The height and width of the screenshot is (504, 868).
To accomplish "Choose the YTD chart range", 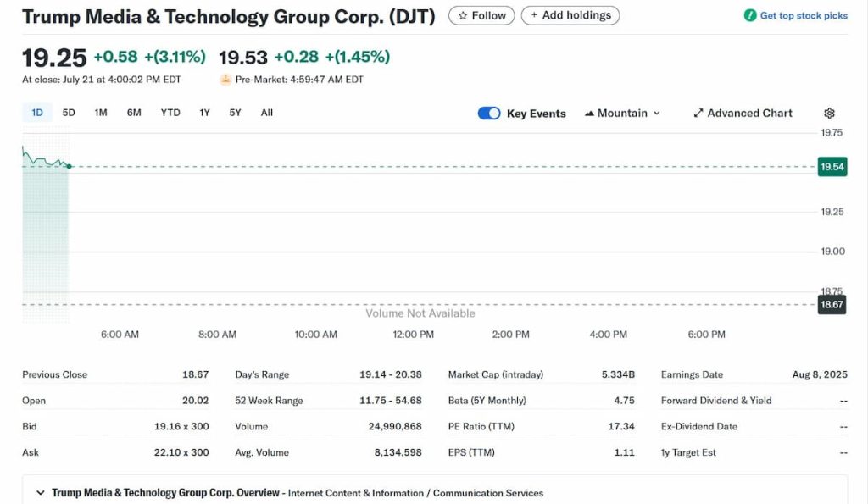I will click(x=170, y=113).
